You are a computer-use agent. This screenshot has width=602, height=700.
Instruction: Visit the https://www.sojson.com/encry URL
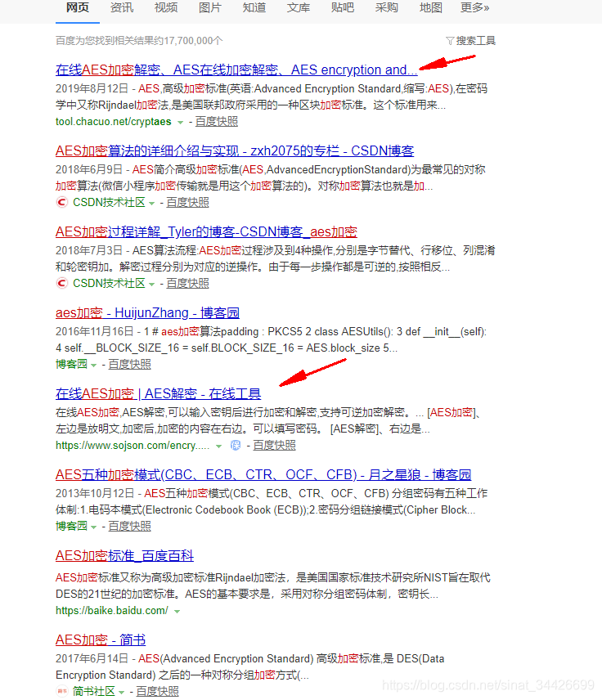click(x=133, y=445)
